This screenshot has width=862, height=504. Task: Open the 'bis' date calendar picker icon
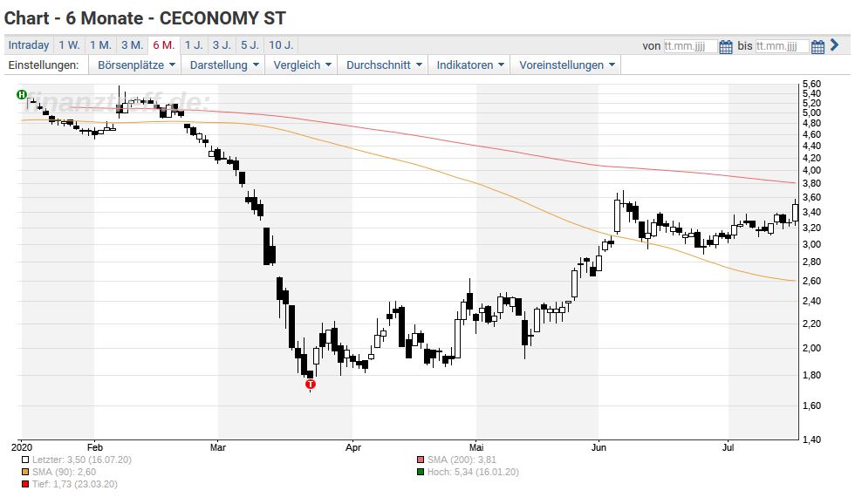coord(818,47)
